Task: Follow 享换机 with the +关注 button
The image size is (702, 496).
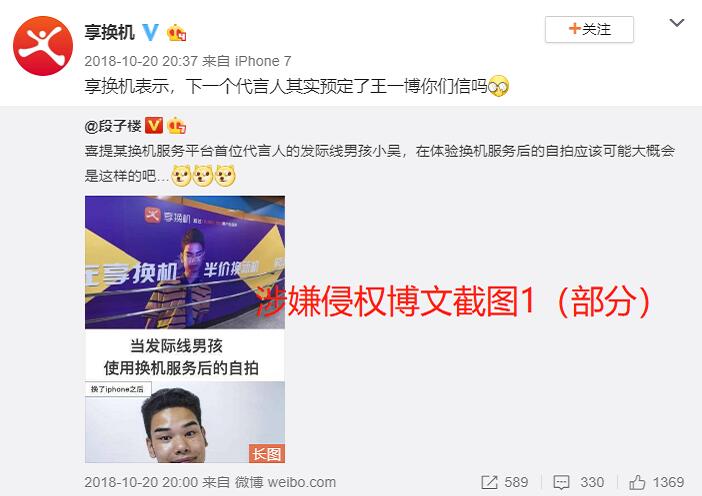Action: [589, 30]
